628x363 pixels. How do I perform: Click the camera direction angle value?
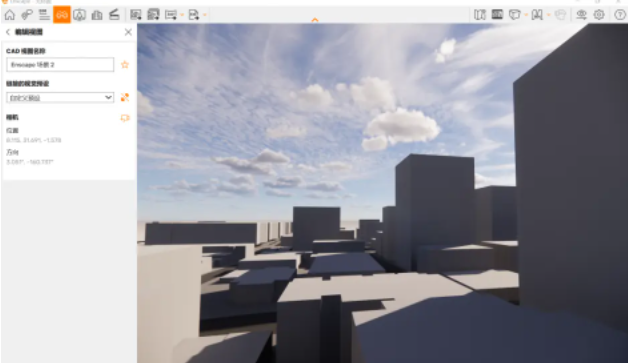point(30,162)
